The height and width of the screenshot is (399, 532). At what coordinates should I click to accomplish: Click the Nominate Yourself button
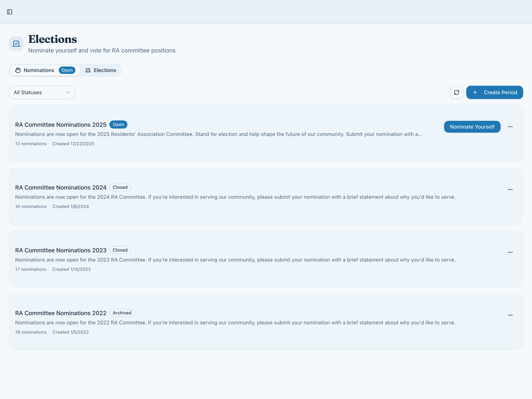472,127
